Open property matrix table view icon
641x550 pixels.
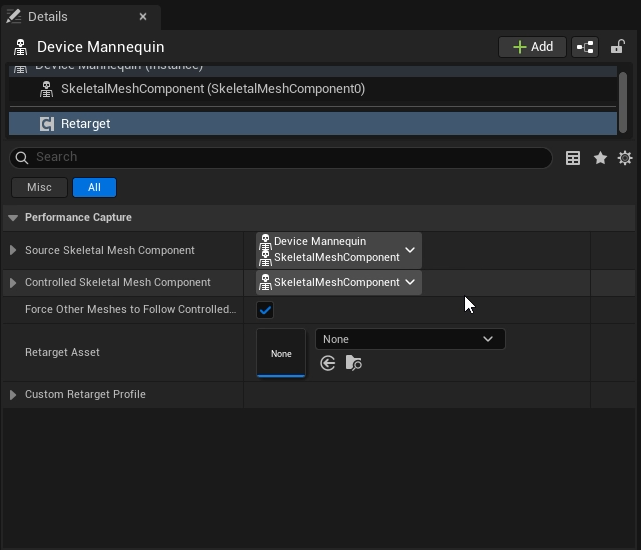coord(573,158)
